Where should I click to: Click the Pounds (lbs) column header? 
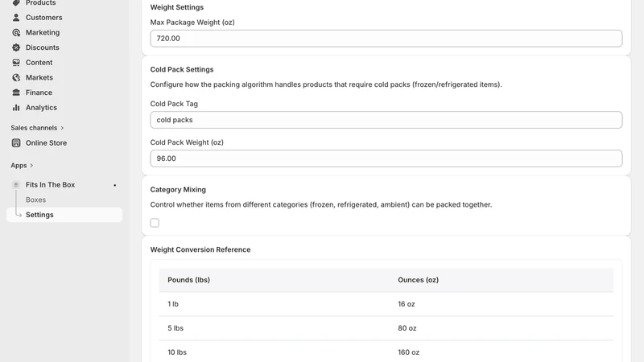click(188, 280)
